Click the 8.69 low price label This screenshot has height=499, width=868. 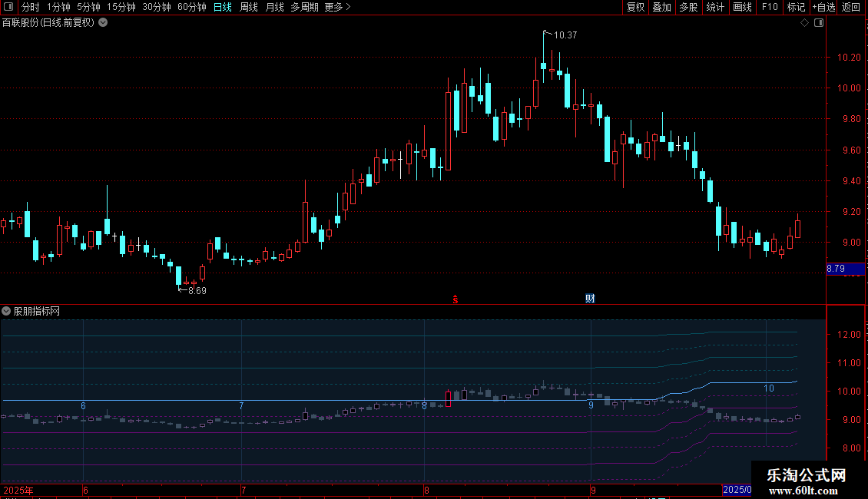pyautogui.click(x=197, y=290)
